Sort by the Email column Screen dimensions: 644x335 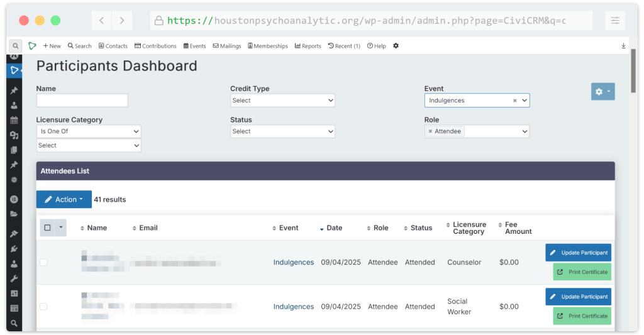click(x=145, y=228)
